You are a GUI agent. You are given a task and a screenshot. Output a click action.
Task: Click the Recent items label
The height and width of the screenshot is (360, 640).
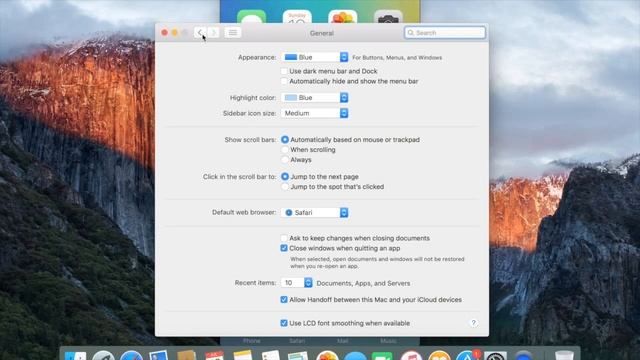tap(256, 283)
